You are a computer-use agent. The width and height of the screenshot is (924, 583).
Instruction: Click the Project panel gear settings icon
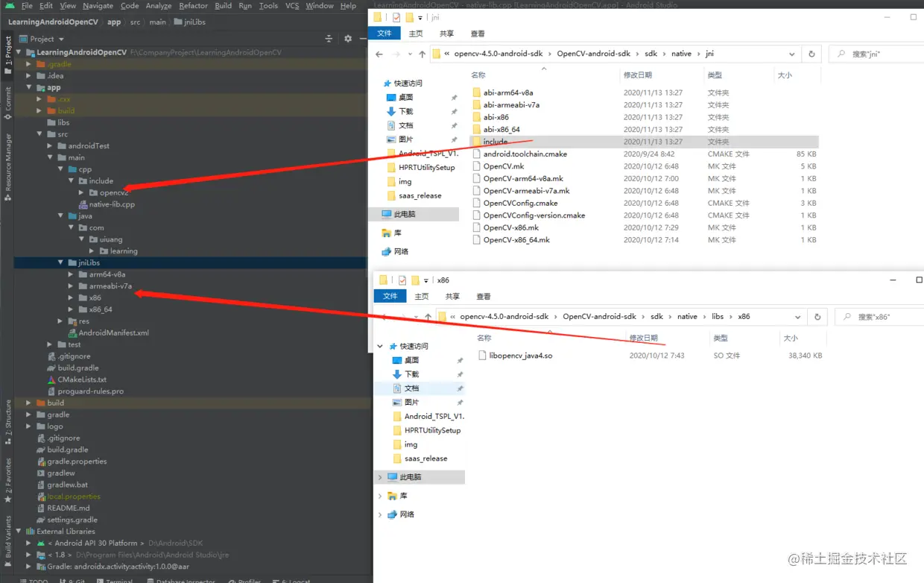coord(347,39)
